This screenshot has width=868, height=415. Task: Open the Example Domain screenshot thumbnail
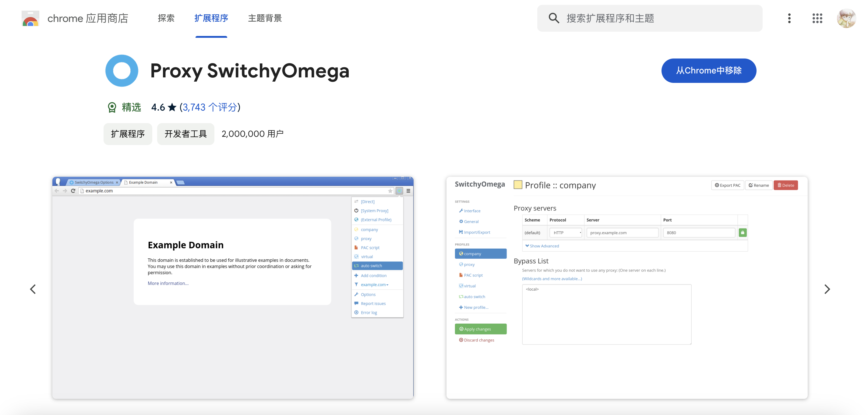click(233, 288)
